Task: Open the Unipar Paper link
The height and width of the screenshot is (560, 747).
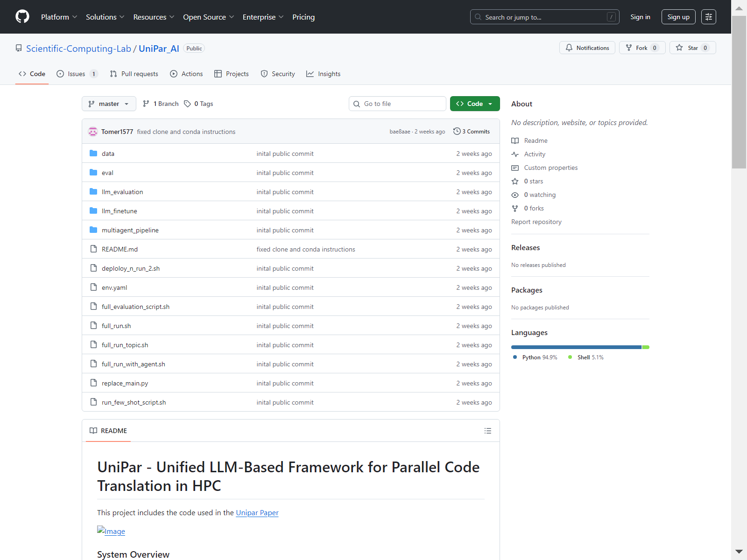Action: [x=257, y=512]
